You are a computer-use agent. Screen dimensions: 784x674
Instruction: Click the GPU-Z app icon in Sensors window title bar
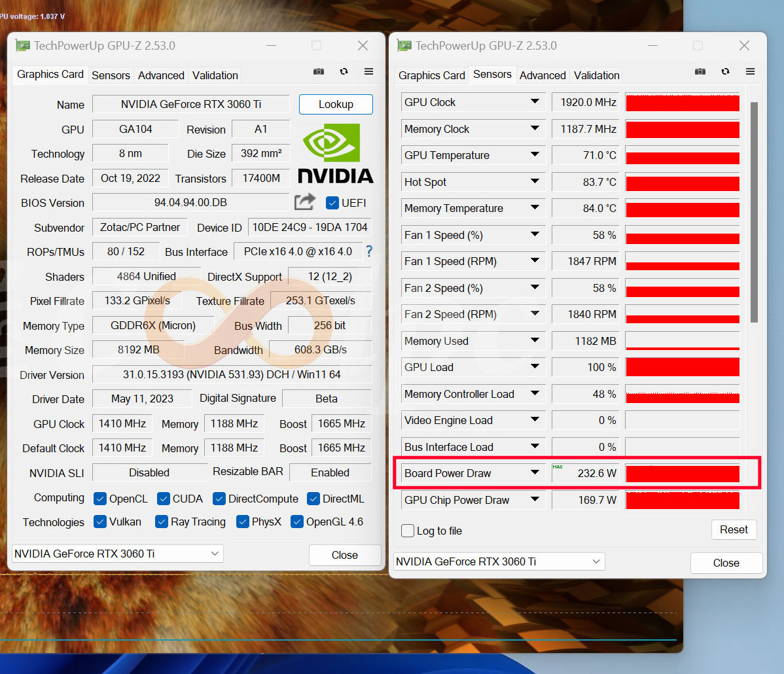pyautogui.click(x=404, y=46)
